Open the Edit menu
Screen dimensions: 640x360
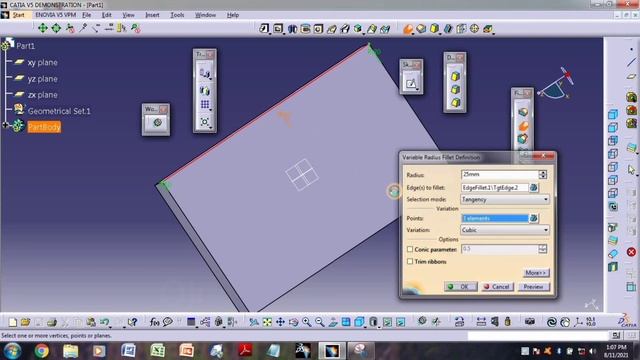pyautogui.click(x=107, y=15)
